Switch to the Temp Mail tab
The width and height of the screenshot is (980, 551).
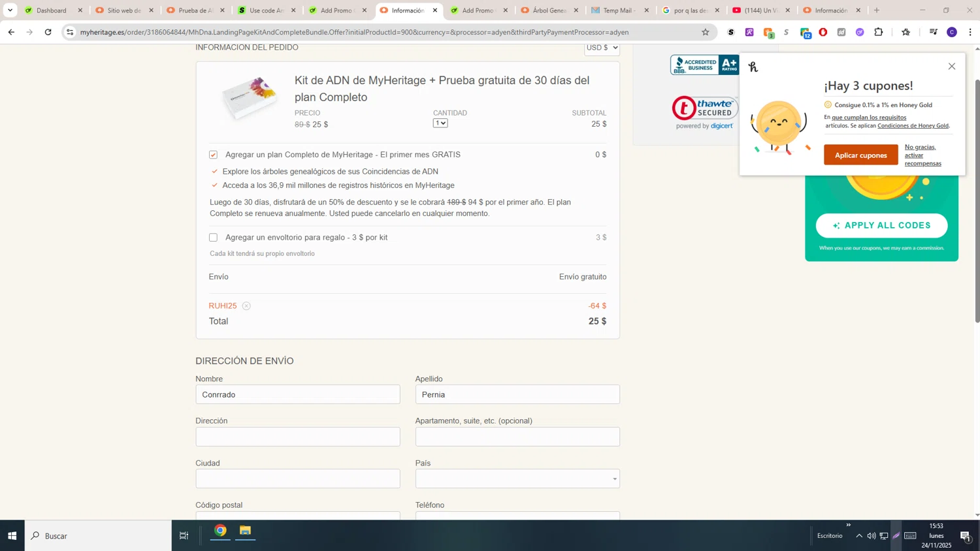tap(619, 10)
